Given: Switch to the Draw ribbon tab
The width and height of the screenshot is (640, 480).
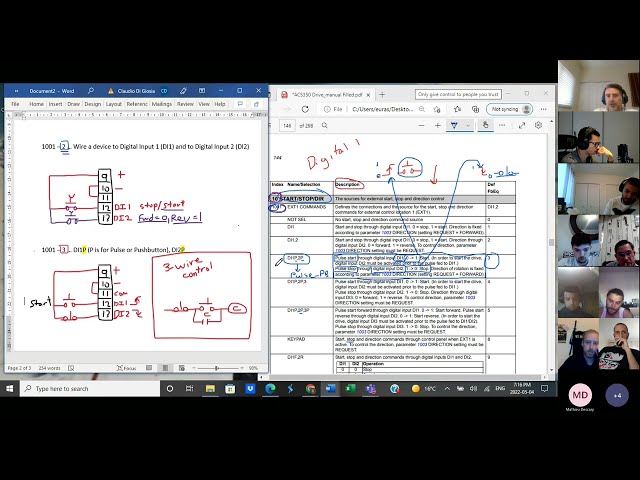Looking at the screenshot, I should [73, 104].
